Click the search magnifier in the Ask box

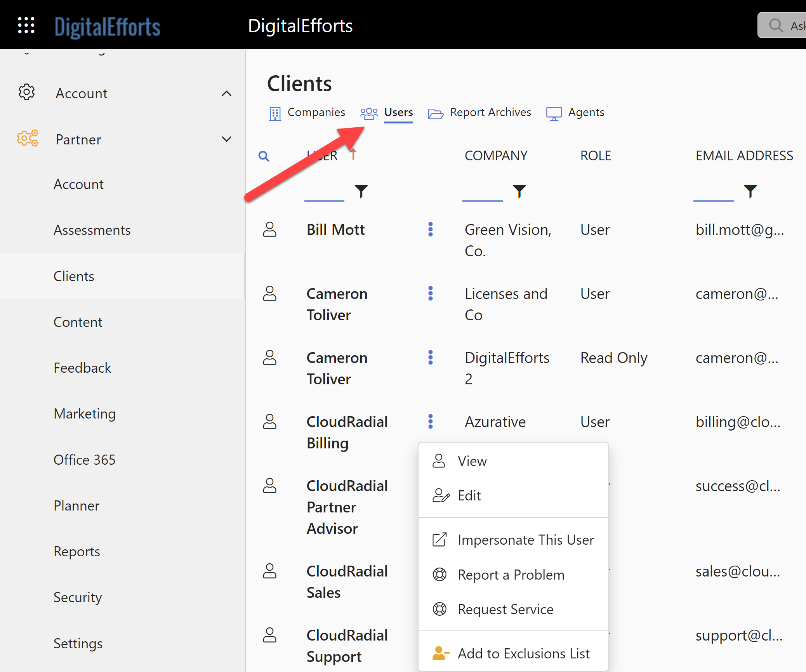776,26
